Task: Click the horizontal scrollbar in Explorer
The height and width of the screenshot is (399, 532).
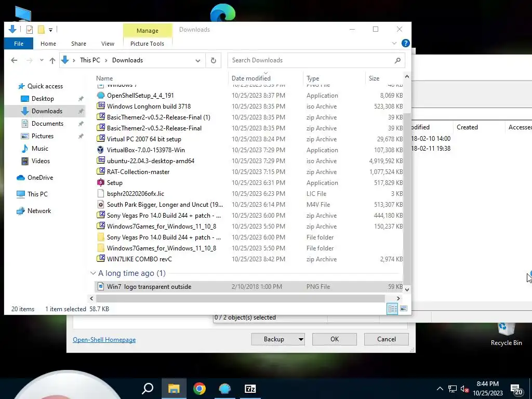Action: click(x=240, y=298)
